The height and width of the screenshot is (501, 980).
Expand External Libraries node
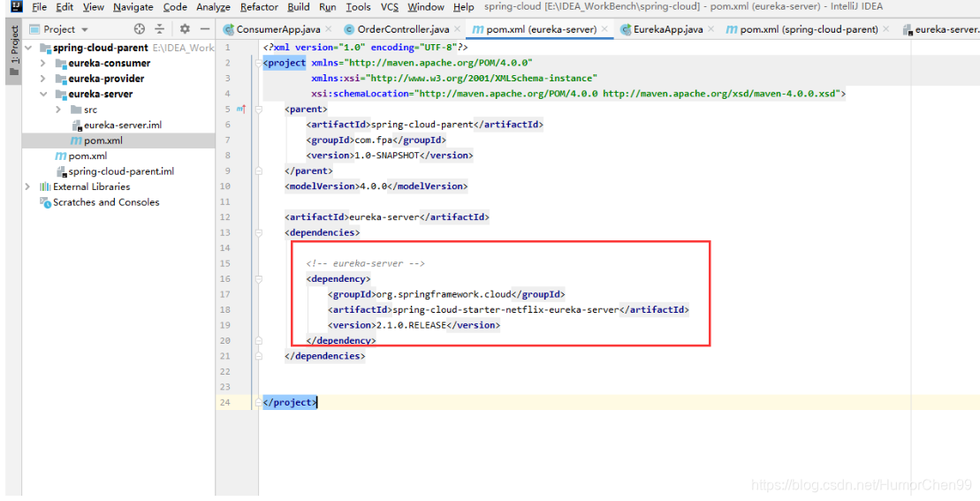(x=27, y=186)
